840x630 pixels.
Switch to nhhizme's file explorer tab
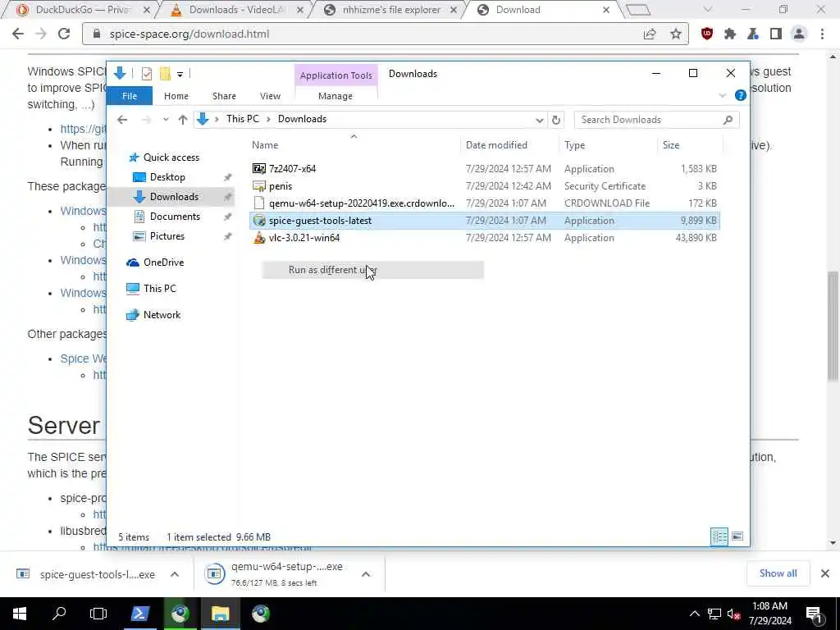tap(391, 10)
